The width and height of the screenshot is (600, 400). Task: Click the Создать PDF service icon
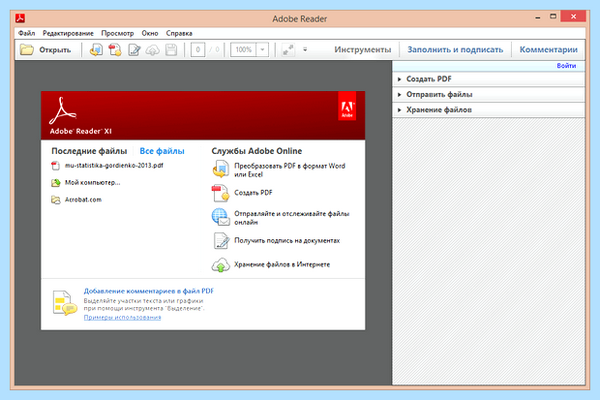click(x=220, y=193)
